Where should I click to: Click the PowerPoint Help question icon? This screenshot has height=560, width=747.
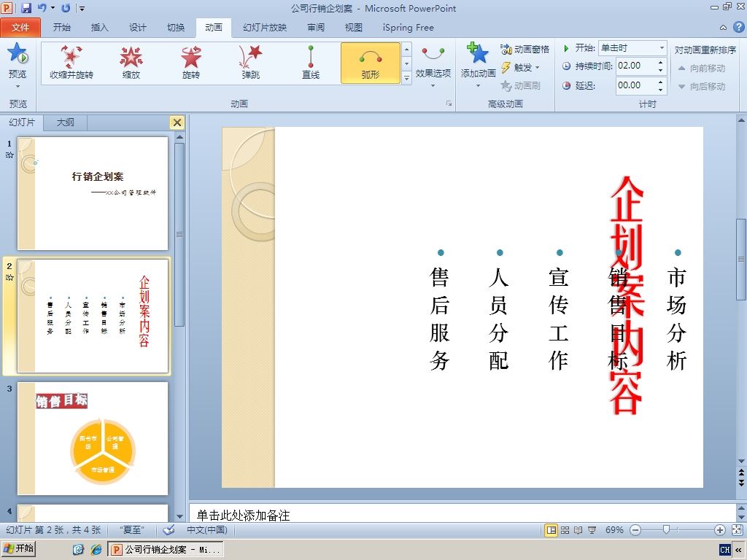pyautogui.click(x=738, y=28)
